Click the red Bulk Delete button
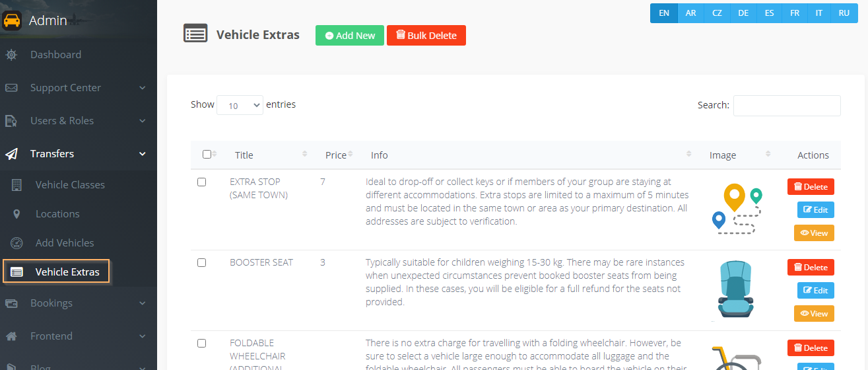Image resolution: width=868 pixels, height=370 pixels. click(426, 36)
